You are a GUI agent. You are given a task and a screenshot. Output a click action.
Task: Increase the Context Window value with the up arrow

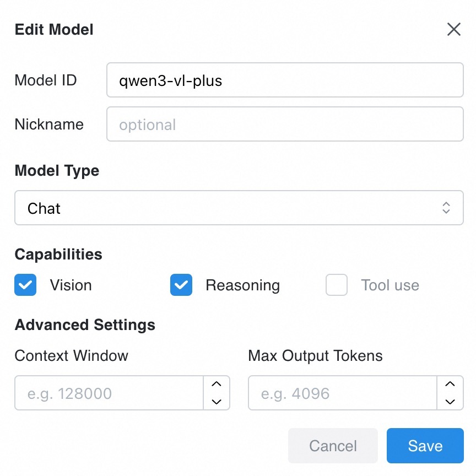pyautogui.click(x=217, y=385)
